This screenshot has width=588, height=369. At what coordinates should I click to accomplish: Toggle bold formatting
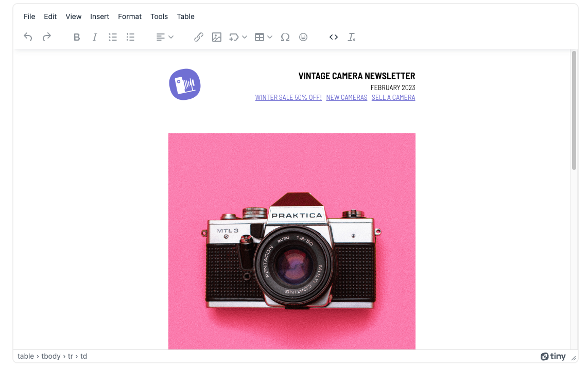[77, 37]
